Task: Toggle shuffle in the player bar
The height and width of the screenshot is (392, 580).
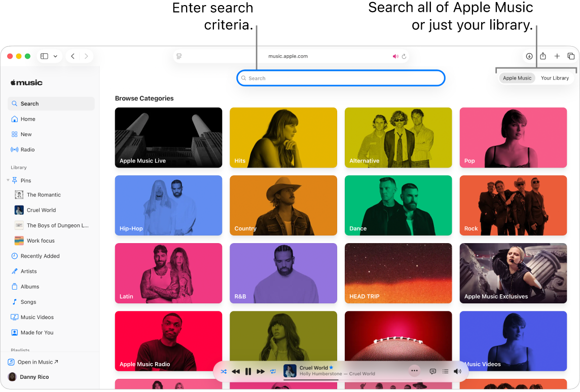Action: coord(224,371)
